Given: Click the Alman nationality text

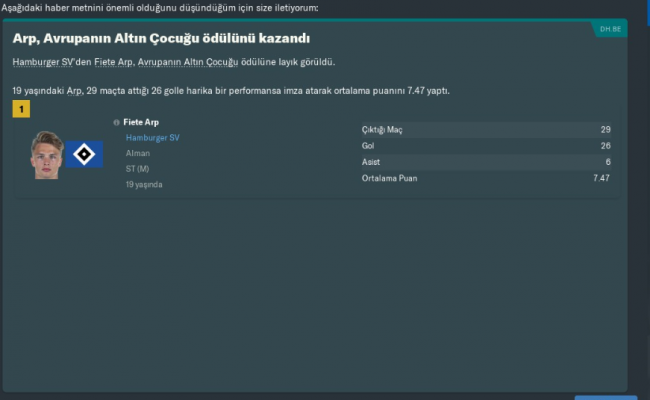Looking at the screenshot, I should [x=137, y=153].
